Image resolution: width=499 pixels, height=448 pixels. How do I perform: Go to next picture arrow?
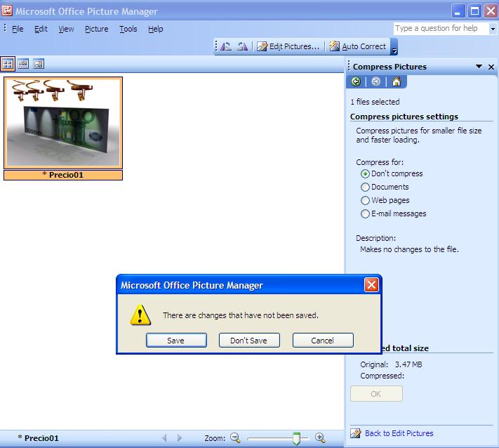click(x=179, y=438)
